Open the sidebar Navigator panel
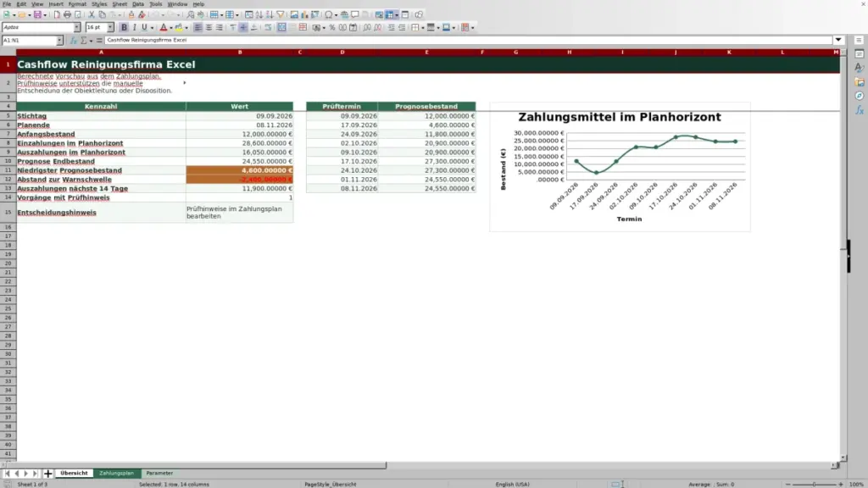The image size is (868, 488). (860, 97)
